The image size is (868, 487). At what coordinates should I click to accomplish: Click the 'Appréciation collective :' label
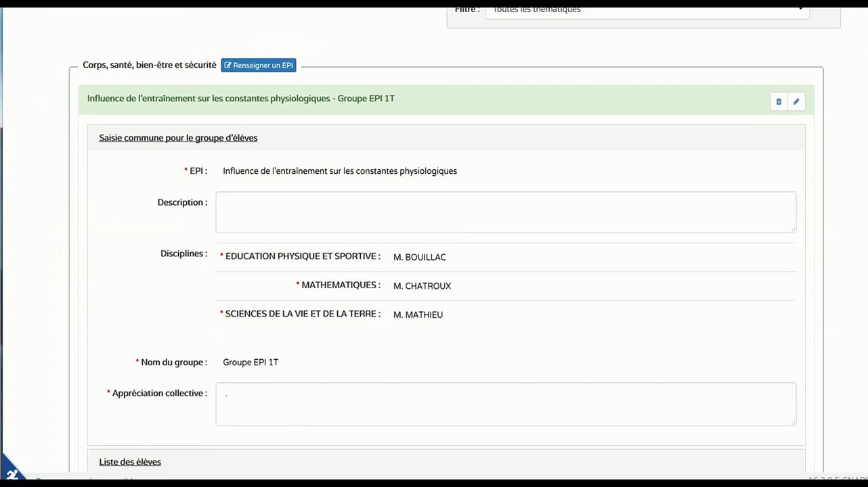(157, 393)
